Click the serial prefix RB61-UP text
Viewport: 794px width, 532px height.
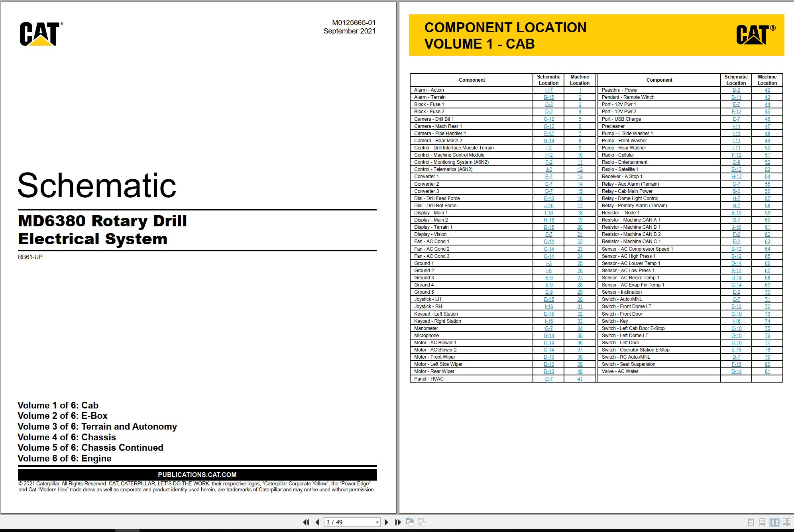(x=30, y=257)
